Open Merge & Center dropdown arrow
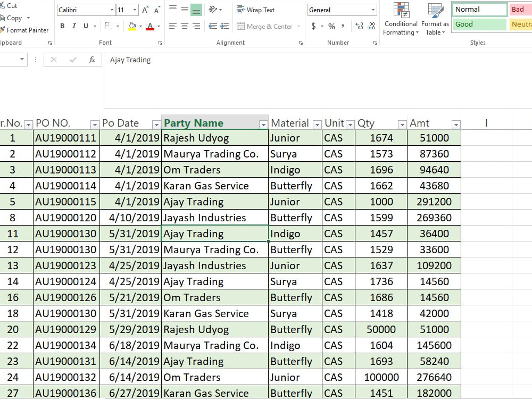Screen dimensions: 532x399 coord(298,27)
